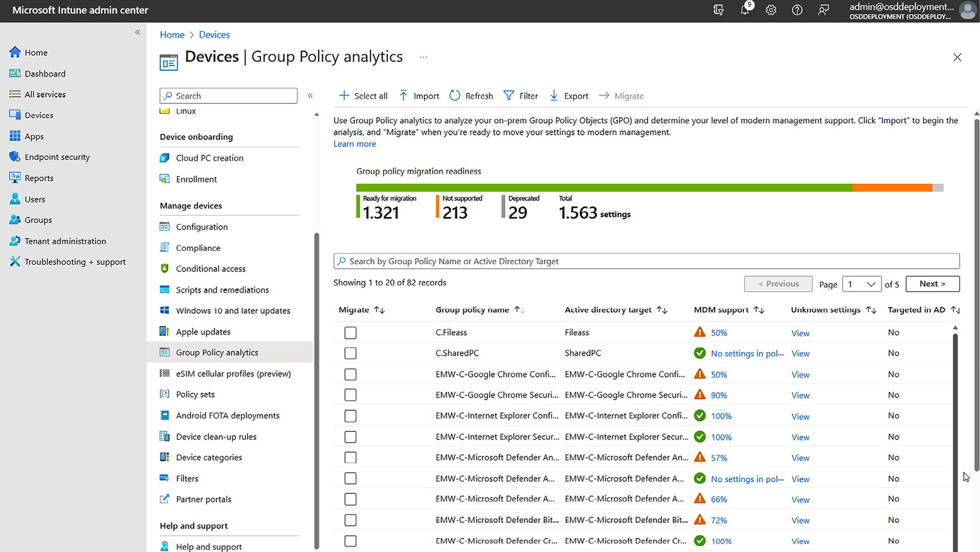The width and height of the screenshot is (980, 552).
Task: Select Compliance under Manage devices
Action: [x=198, y=248]
